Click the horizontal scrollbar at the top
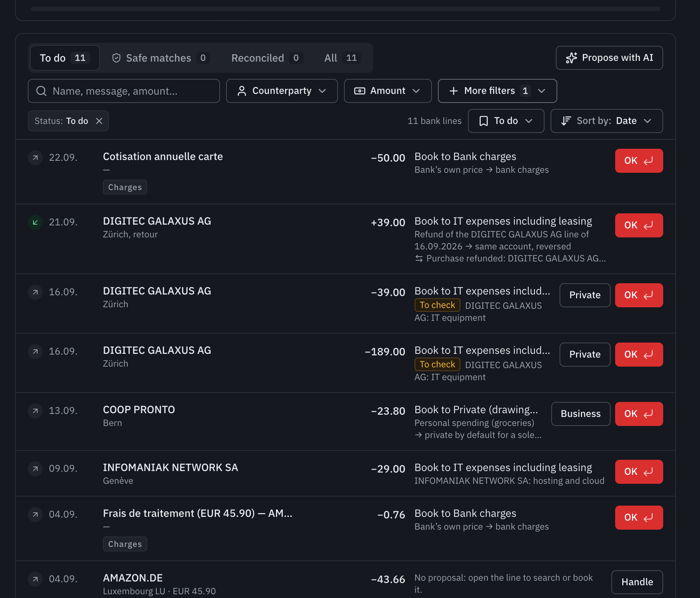The height and width of the screenshot is (598, 700). [x=345, y=9]
